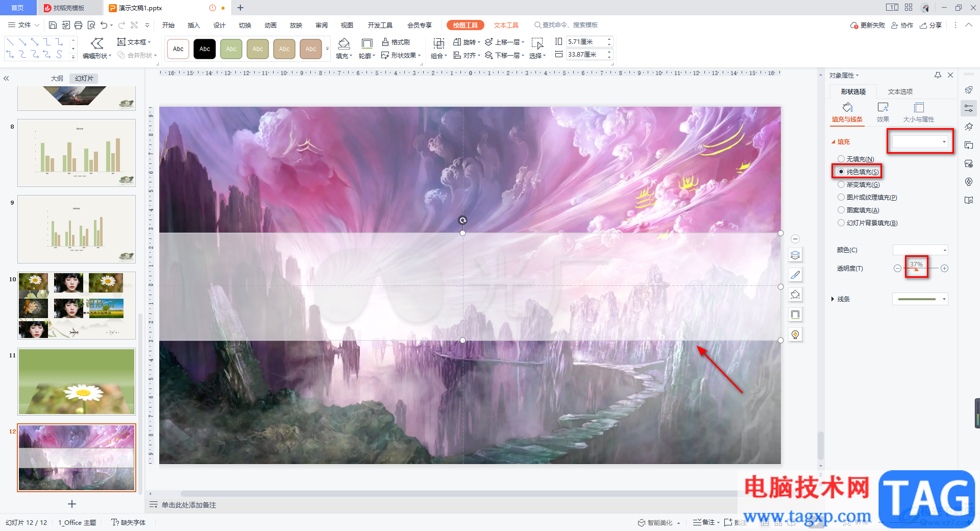Open the fill preset dropdown next to 填充

(x=920, y=141)
